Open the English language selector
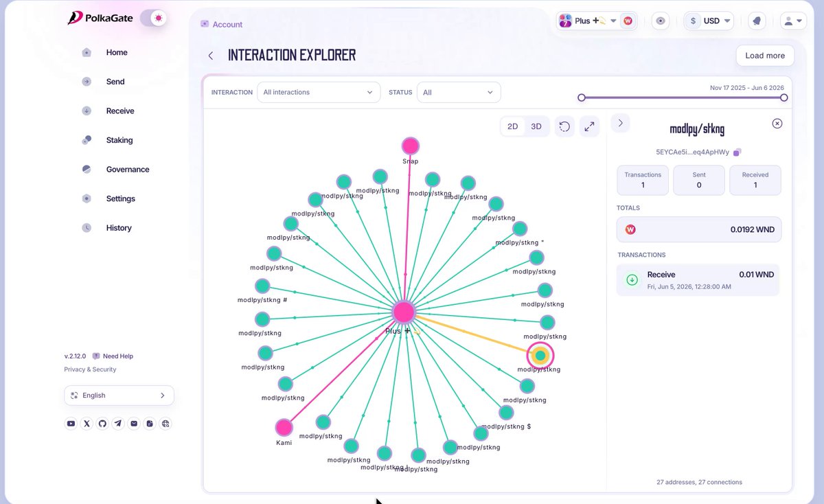The height and width of the screenshot is (504, 824). pyautogui.click(x=119, y=396)
